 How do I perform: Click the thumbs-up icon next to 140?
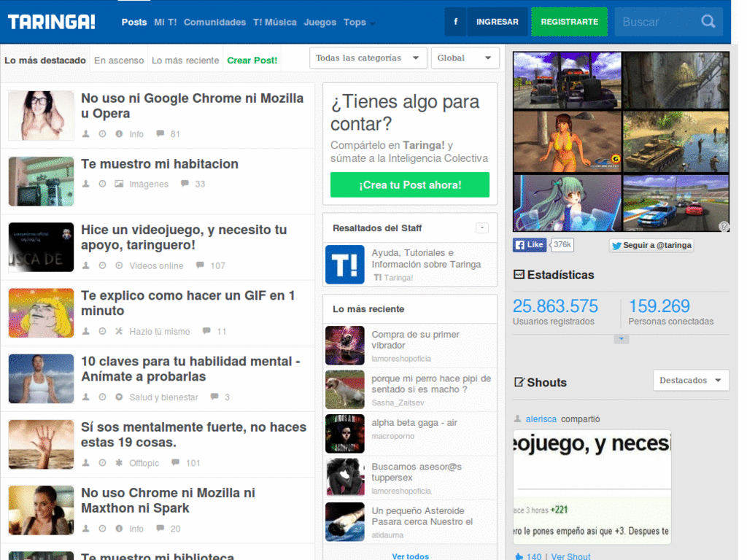pyautogui.click(x=519, y=556)
